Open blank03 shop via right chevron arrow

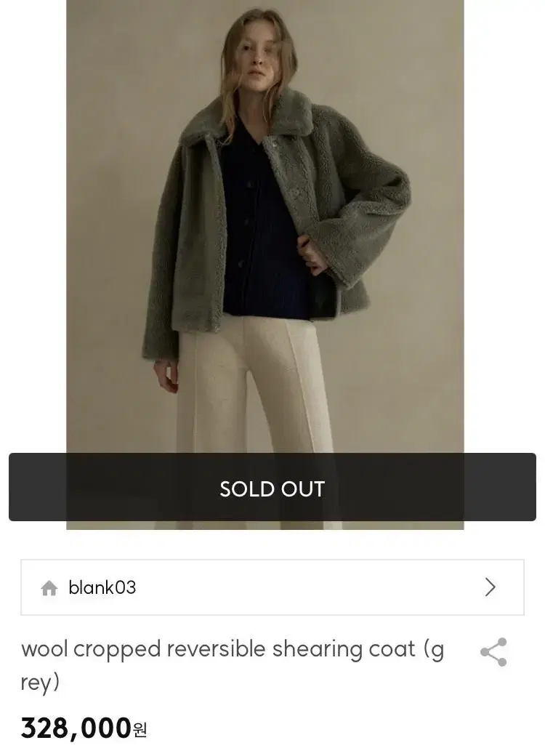point(490,587)
